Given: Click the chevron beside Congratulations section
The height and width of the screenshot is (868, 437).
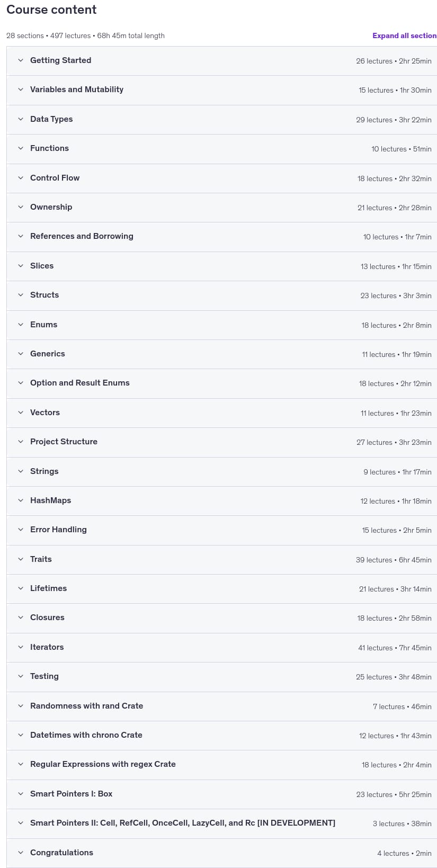Looking at the screenshot, I should 21,853.
